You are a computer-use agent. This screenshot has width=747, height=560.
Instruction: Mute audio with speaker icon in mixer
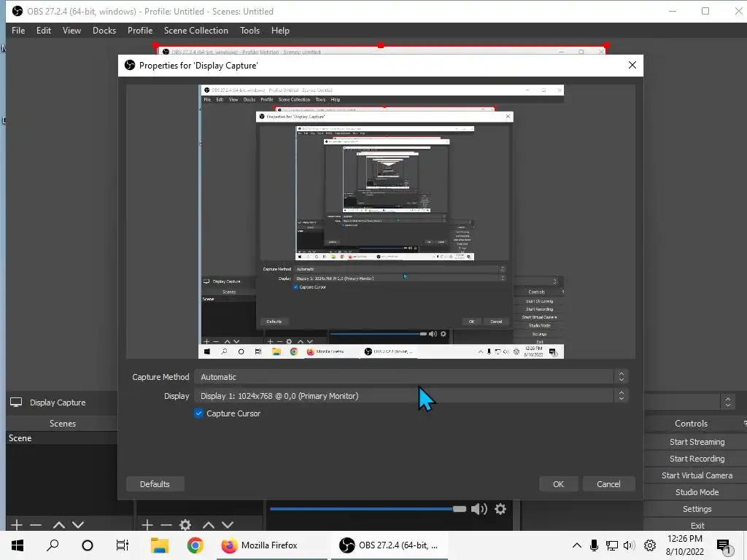tap(479, 509)
